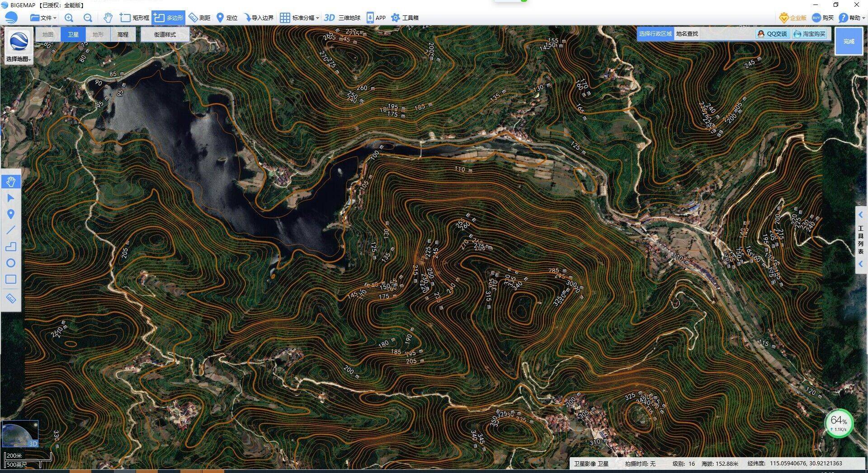Click the 拍摄时间: 无 status text
Screen dimensions: 868x473
[x=640, y=464]
